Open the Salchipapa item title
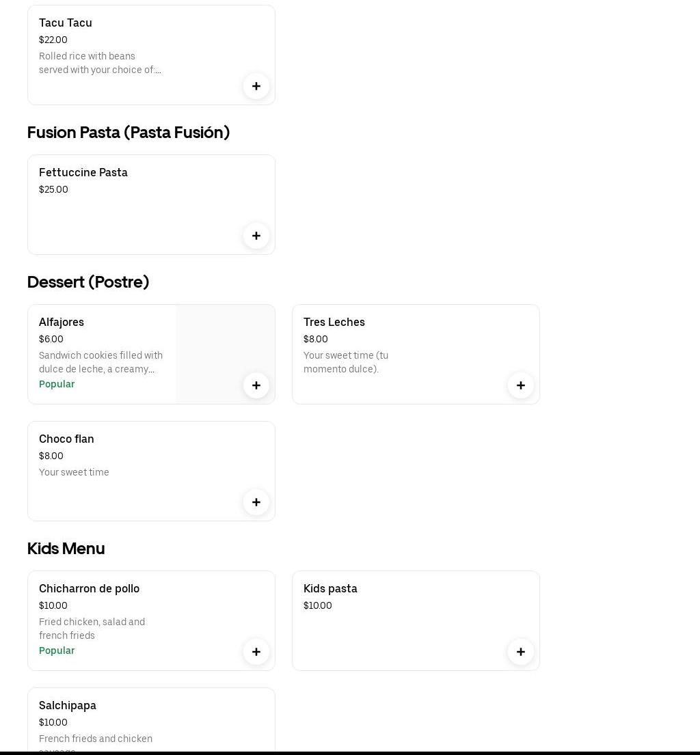 pyautogui.click(x=68, y=705)
